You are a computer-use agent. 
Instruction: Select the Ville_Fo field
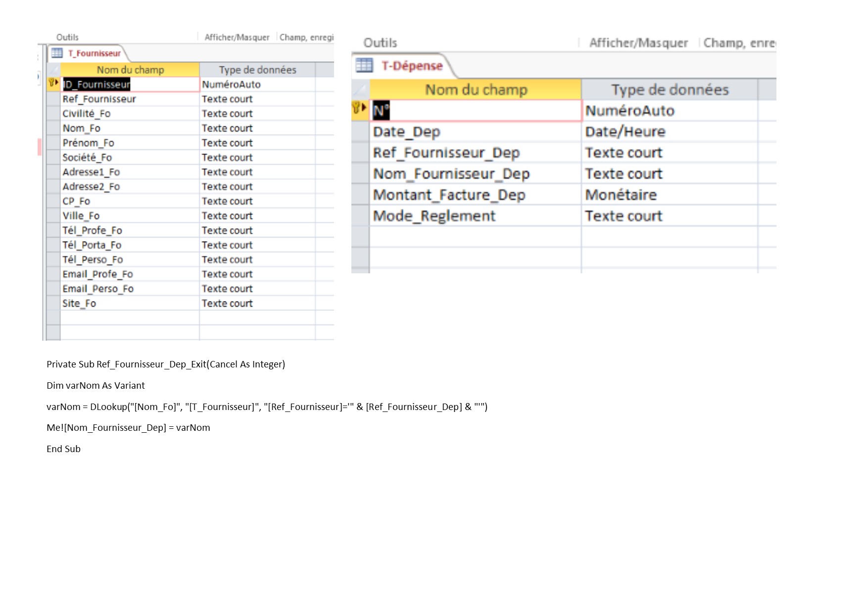130,216
